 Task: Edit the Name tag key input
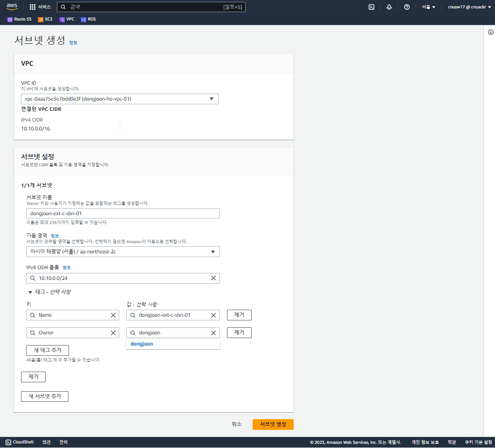[x=73, y=315]
